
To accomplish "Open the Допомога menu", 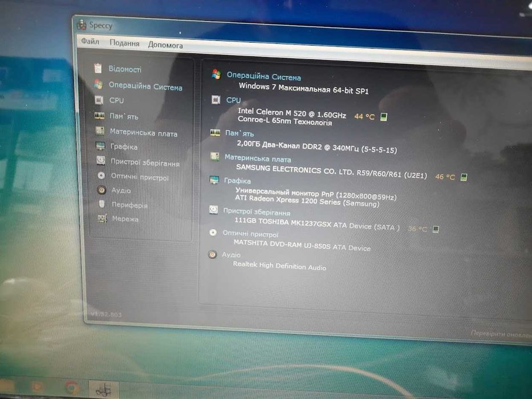I will click(165, 45).
